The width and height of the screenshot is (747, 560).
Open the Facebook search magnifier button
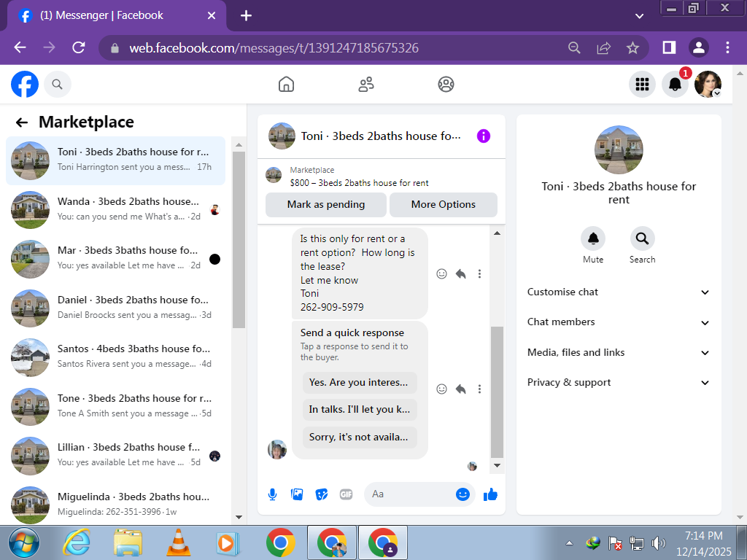(x=57, y=85)
